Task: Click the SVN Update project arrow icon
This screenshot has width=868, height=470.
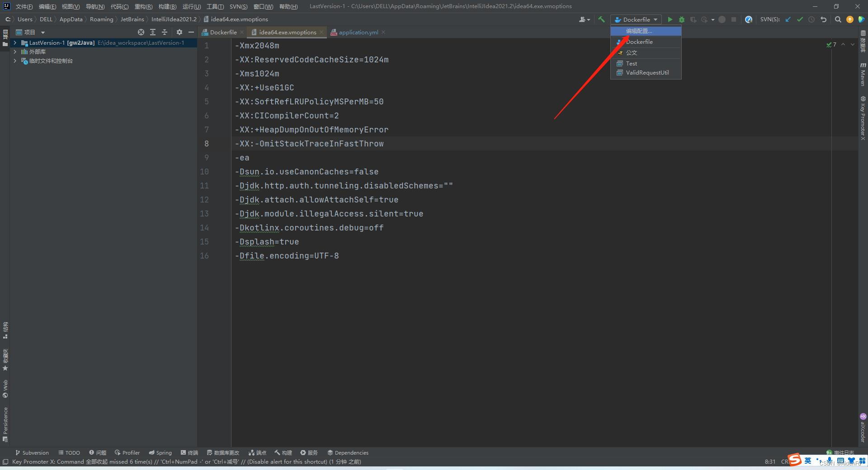Action: pyautogui.click(x=788, y=19)
